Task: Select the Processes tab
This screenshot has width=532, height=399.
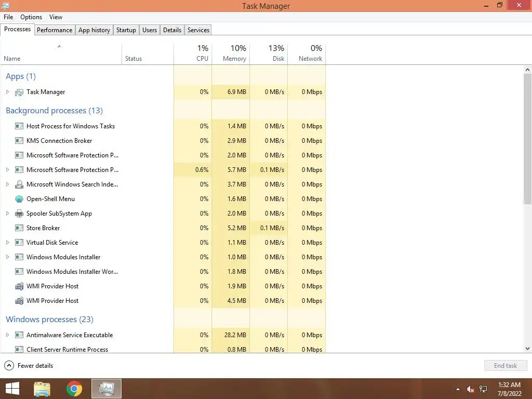Action: coord(17,29)
